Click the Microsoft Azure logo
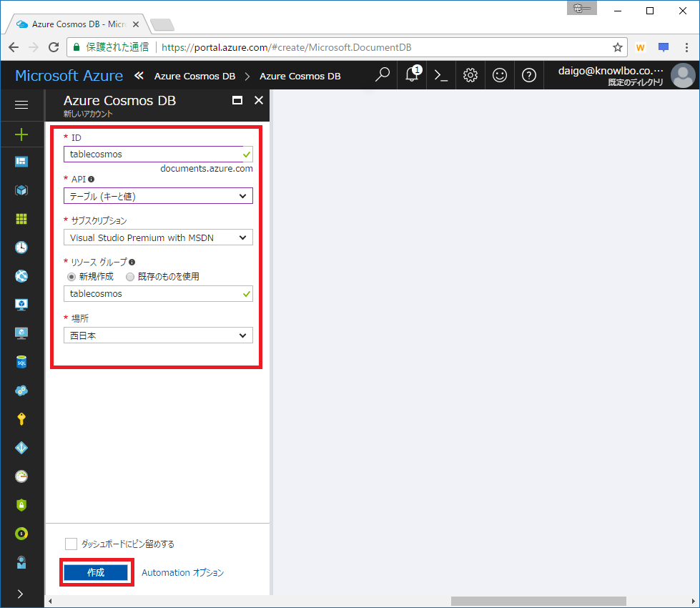 [x=69, y=76]
